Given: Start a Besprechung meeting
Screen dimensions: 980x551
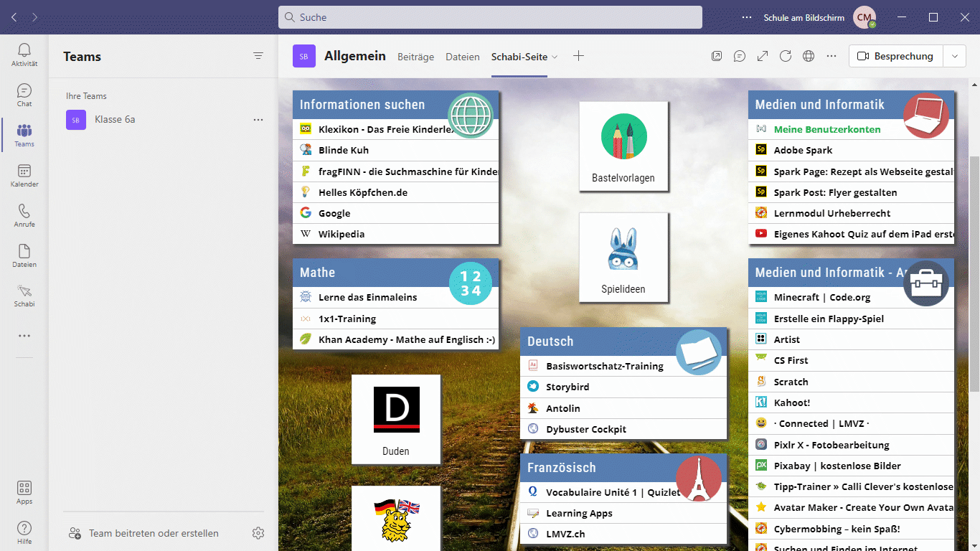Looking at the screenshot, I should click(895, 56).
